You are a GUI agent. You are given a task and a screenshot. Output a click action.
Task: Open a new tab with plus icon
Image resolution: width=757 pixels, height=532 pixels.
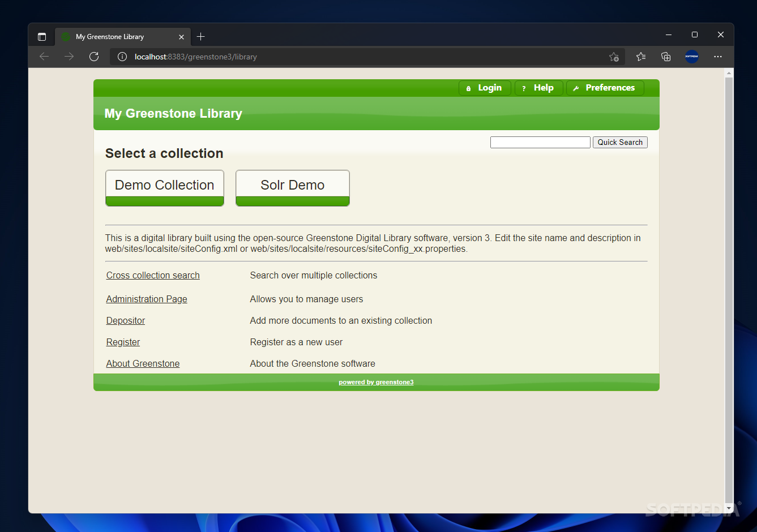200,37
